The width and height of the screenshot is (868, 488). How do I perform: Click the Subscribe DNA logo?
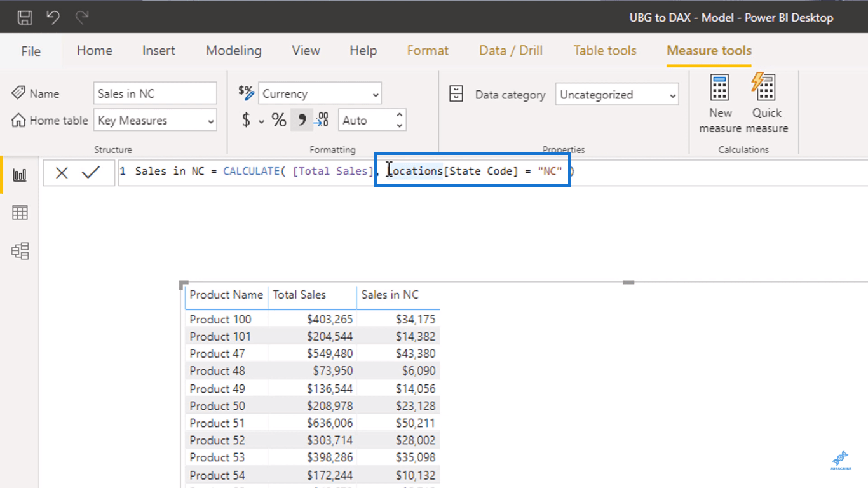tap(840, 460)
